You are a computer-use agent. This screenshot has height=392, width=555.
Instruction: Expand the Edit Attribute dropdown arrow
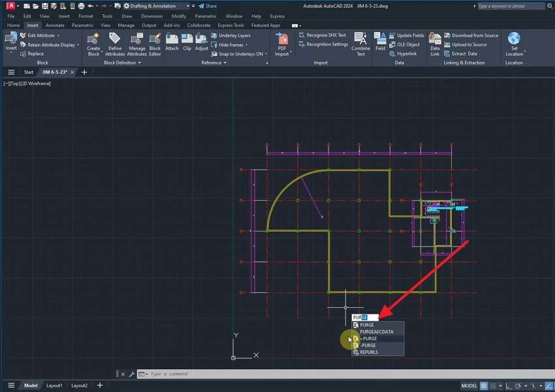tap(58, 36)
